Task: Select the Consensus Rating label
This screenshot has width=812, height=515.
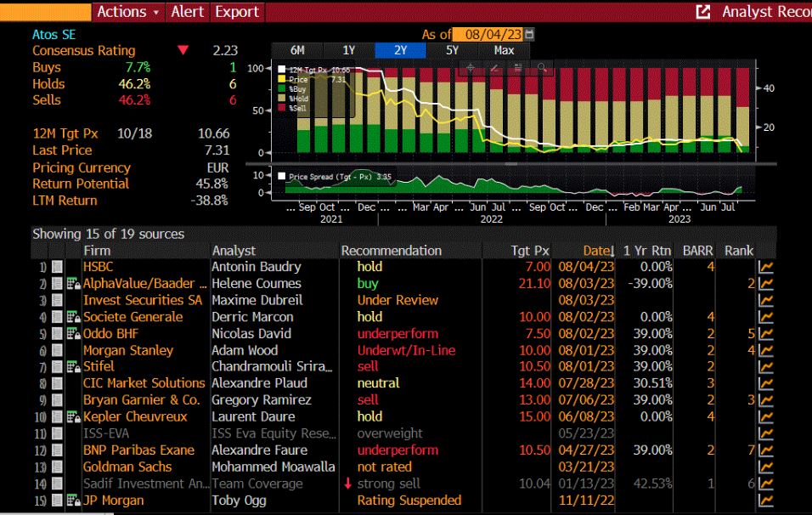Action: coord(84,51)
